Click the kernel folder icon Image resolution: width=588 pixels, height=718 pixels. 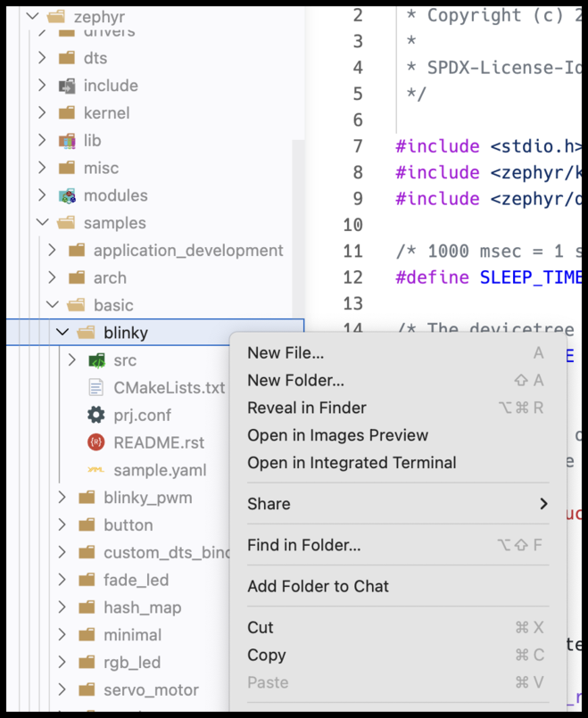67,113
